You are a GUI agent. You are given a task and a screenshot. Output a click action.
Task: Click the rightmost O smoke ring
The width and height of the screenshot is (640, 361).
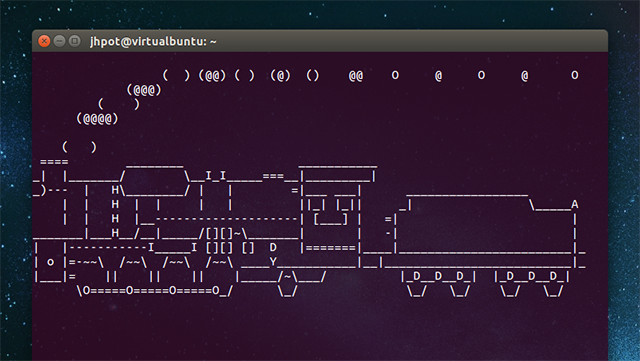click(575, 75)
